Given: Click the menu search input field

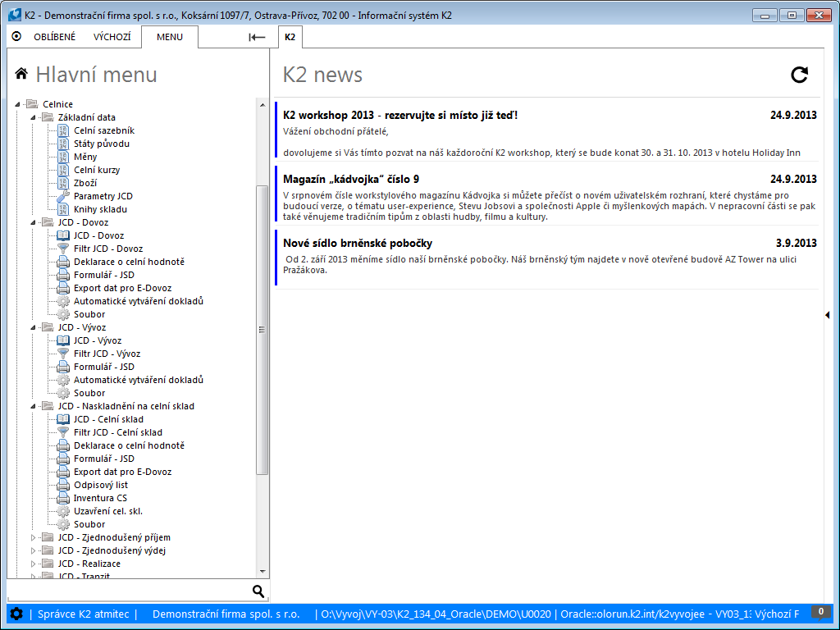Looking at the screenshot, I should point(129,591).
